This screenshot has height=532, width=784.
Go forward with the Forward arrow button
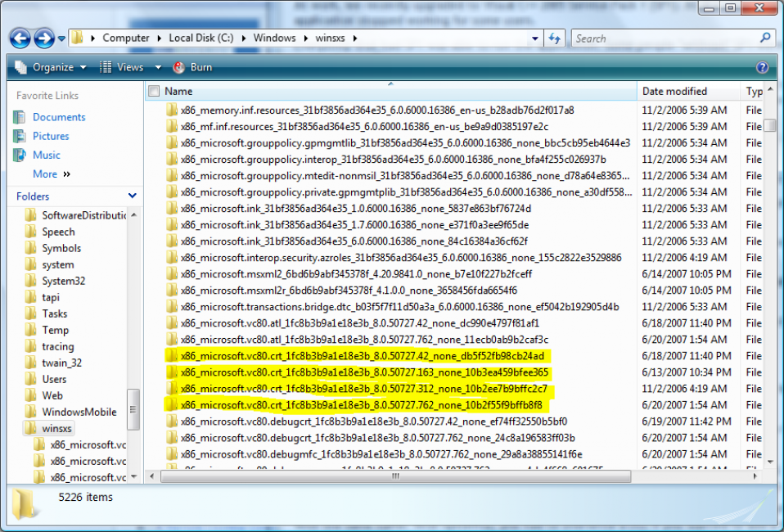pos(44,38)
